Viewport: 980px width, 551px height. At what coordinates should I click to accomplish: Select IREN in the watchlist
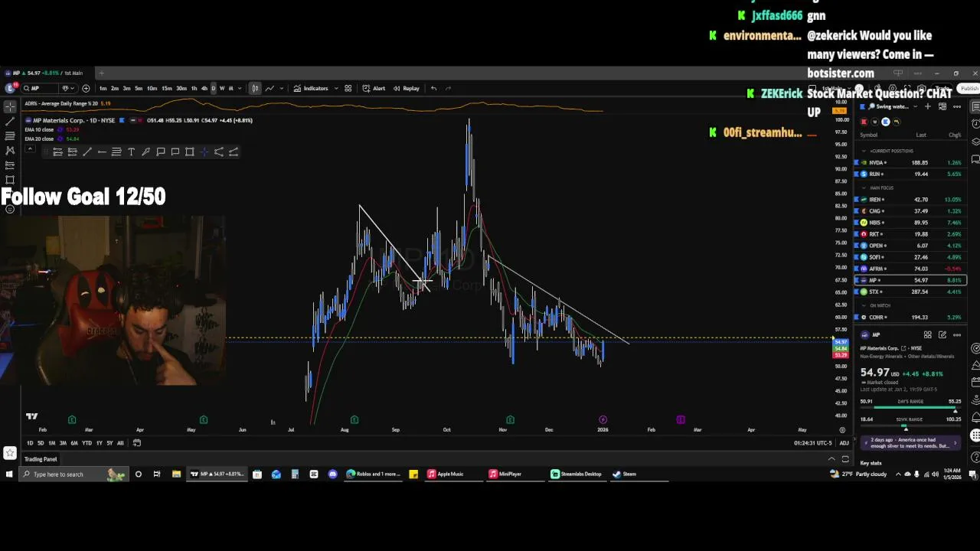click(911, 199)
